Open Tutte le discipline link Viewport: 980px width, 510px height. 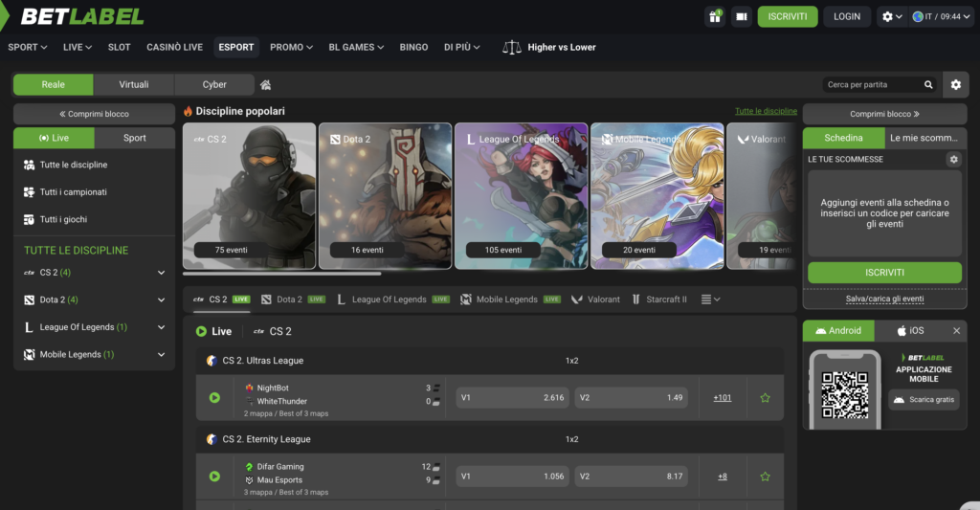[766, 111]
